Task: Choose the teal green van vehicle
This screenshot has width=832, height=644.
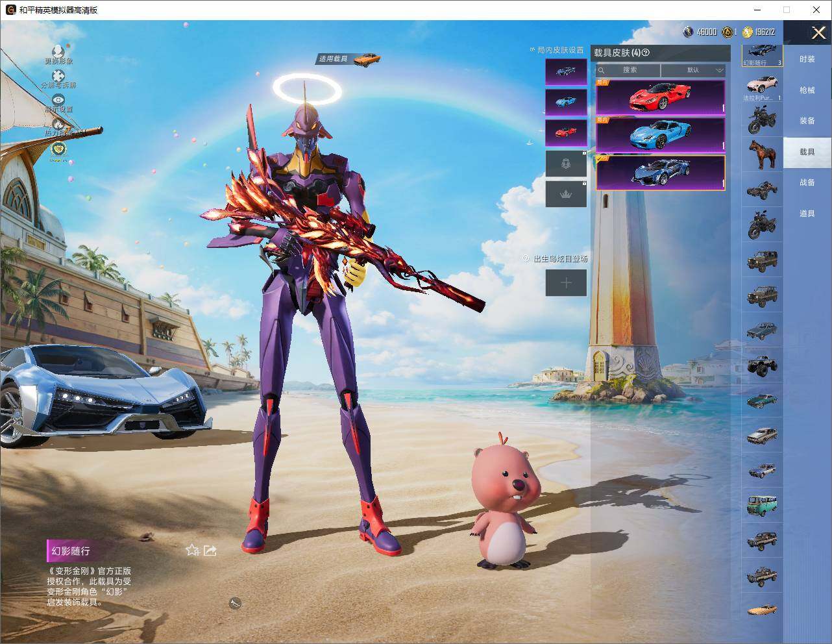Action: [x=761, y=504]
